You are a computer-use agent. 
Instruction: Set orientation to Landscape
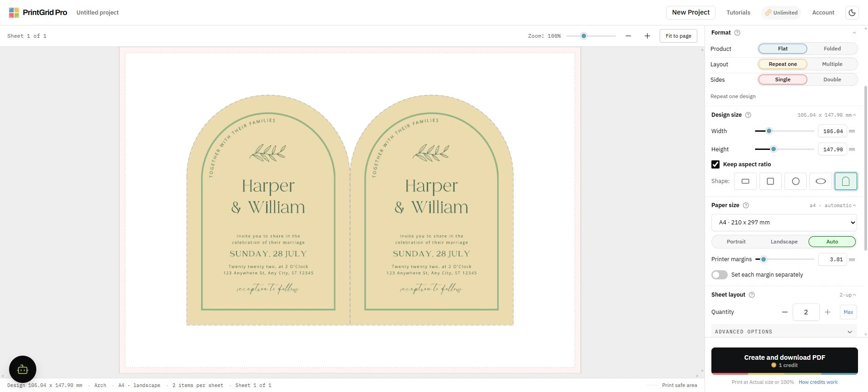tap(784, 242)
